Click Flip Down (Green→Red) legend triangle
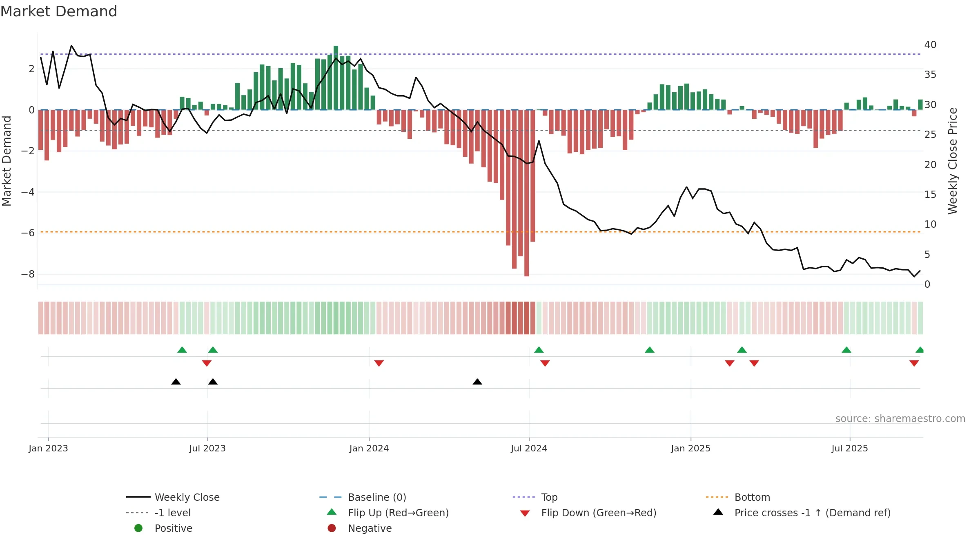Screen dimensions: 980x551 (525, 513)
